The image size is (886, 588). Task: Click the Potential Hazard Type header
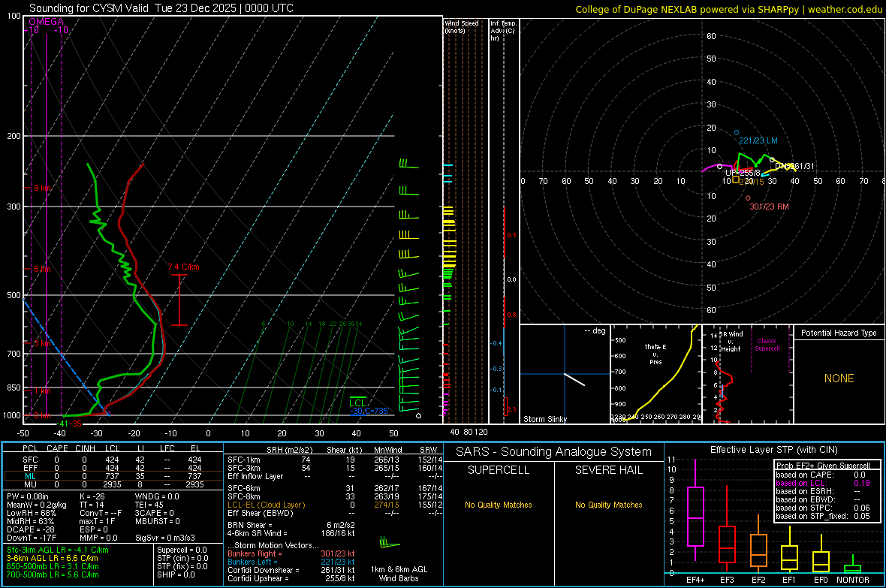(x=839, y=333)
